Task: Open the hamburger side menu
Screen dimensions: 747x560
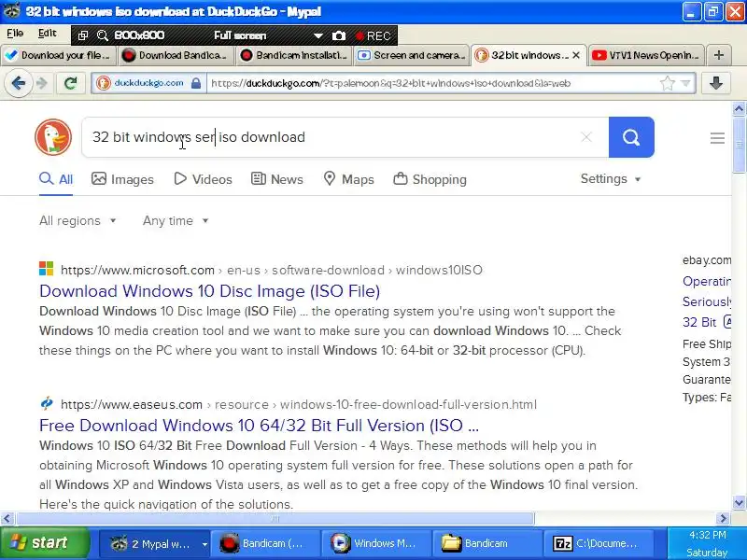Action: pyautogui.click(x=717, y=138)
